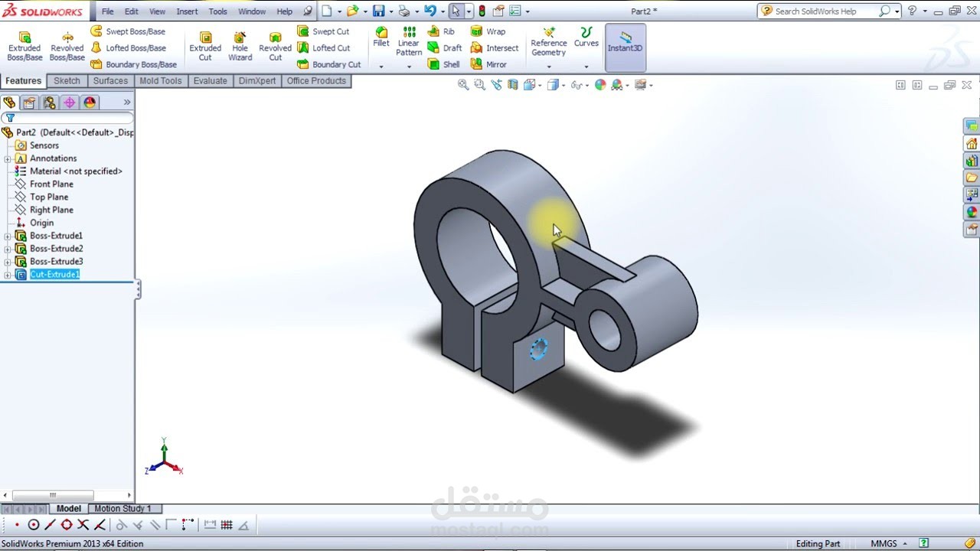Toggle the intersection snap icon
The height and width of the screenshot is (551, 980).
pyautogui.click(x=83, y=525)
